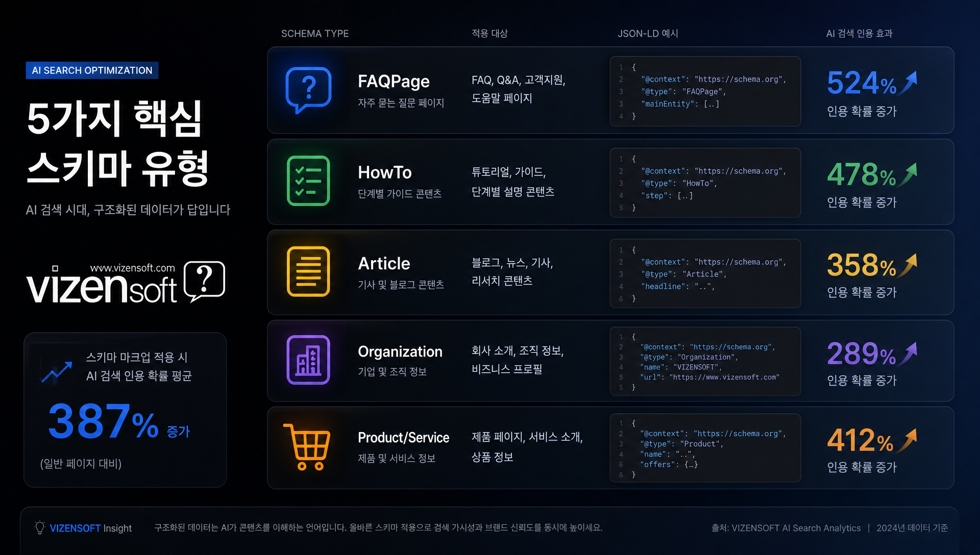Screen dimensions: 980x555
Task: Click the Product/Service title
Action: [x=403, y=438]
